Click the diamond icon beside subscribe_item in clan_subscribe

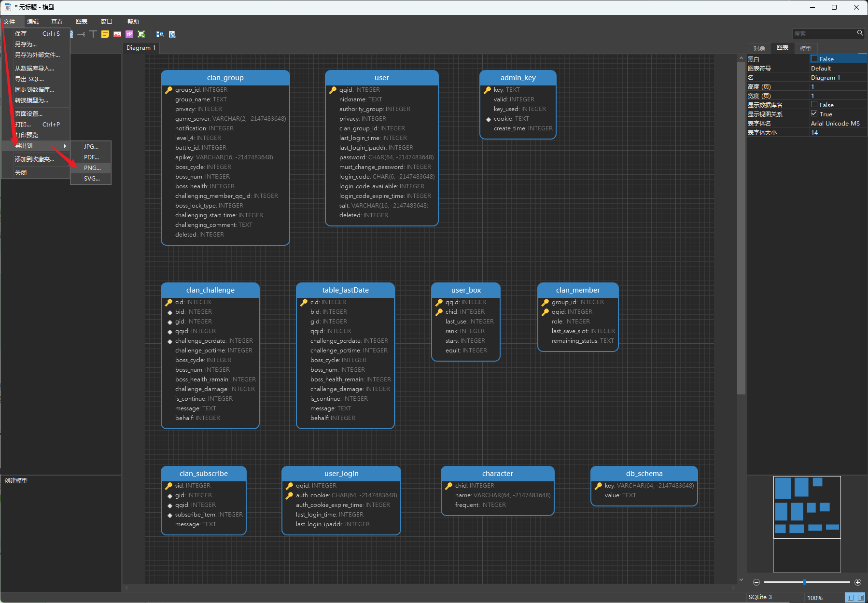170,515
